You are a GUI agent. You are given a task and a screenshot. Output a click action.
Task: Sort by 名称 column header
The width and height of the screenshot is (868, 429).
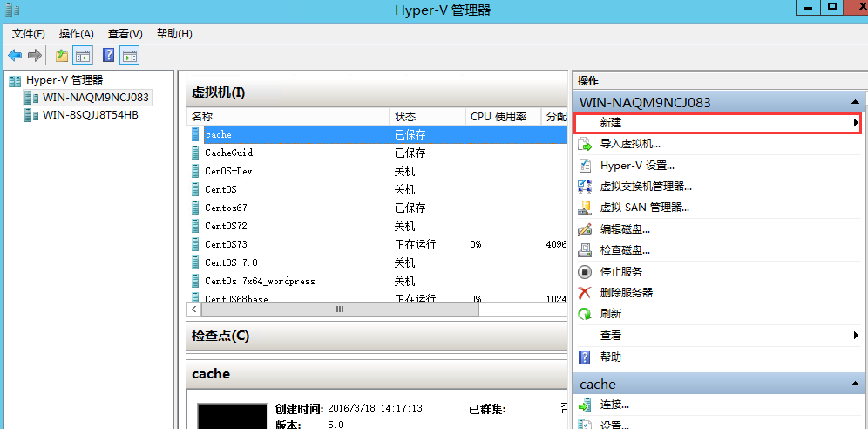[288, 117]
